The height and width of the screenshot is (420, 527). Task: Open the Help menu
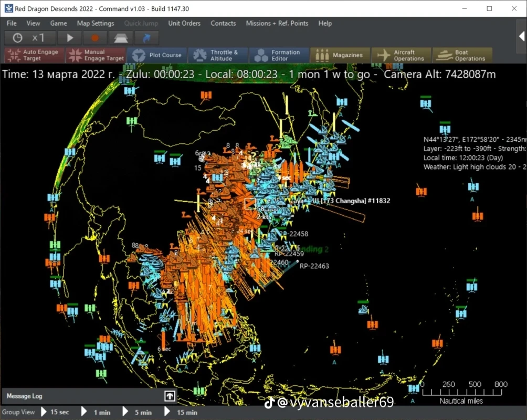(x=325, y=23)
